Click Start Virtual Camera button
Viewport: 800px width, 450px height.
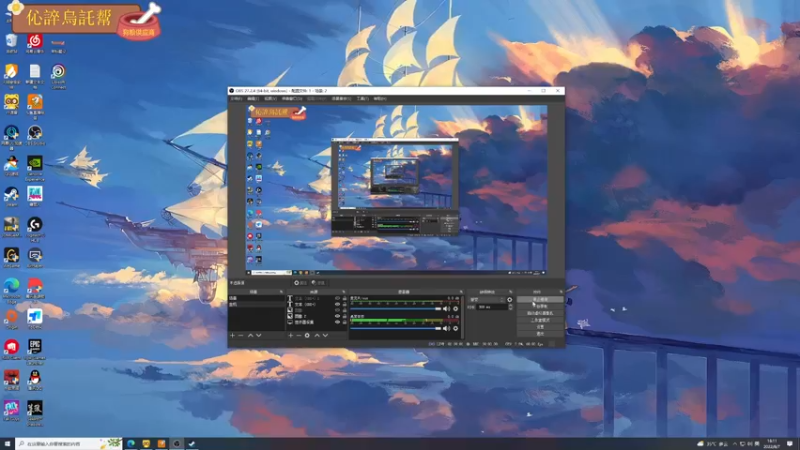(x=540, y=313)
